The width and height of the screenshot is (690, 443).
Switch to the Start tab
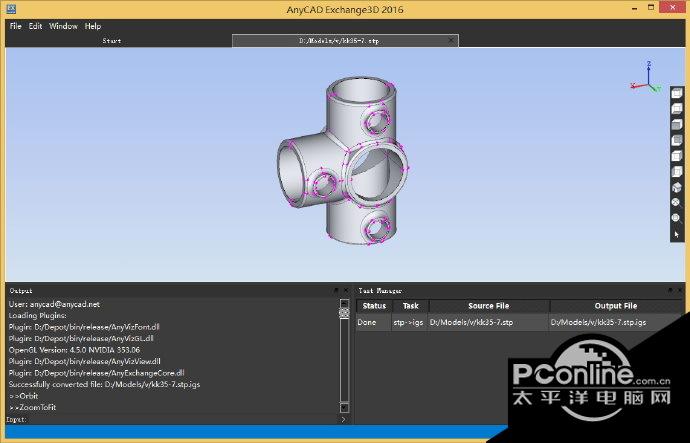(x=112, y=41)
